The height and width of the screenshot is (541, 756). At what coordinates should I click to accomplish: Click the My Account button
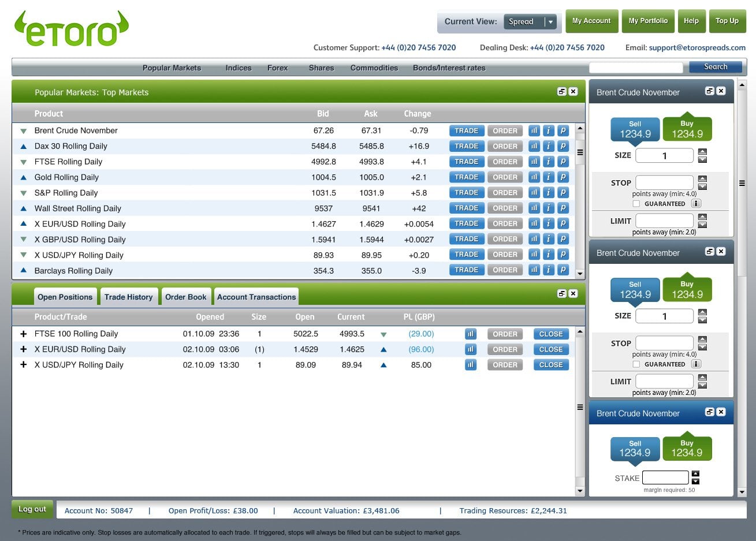pos(591,21)
